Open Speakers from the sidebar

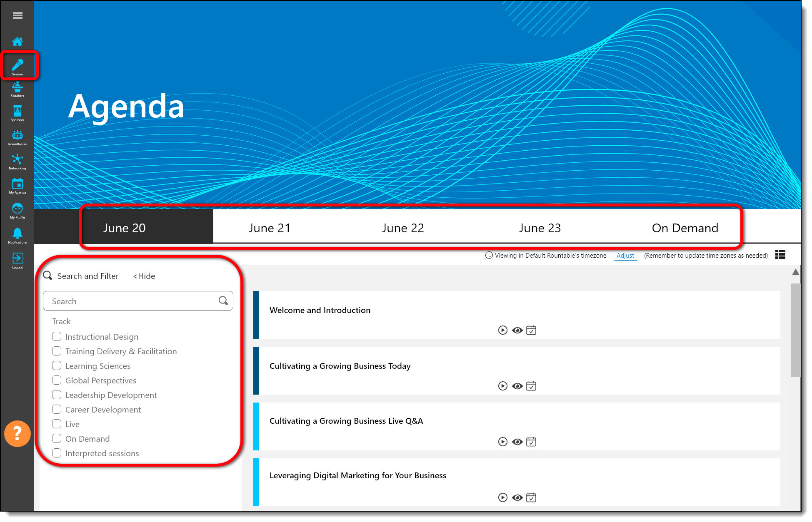(17, 89)
